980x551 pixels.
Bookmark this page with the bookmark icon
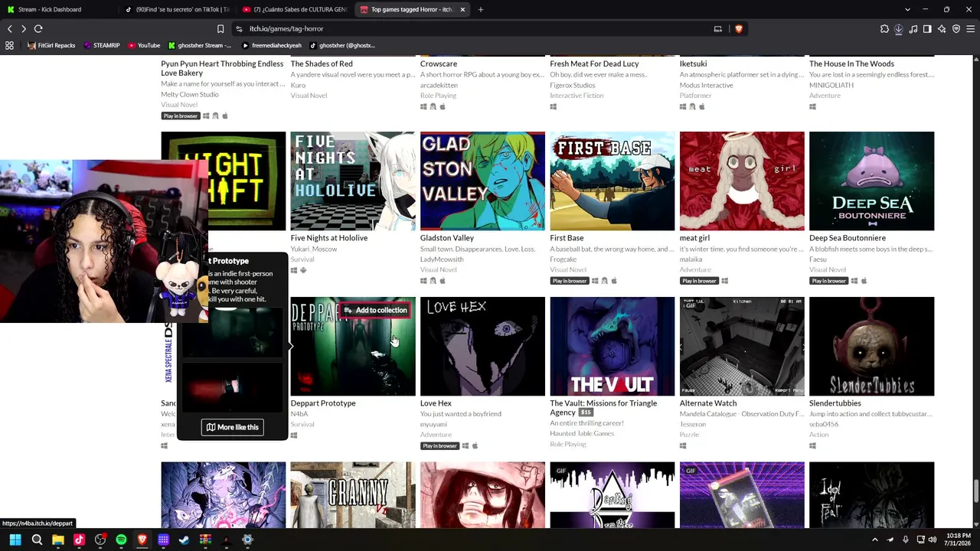pyautogui.click(x=220, y=29)
